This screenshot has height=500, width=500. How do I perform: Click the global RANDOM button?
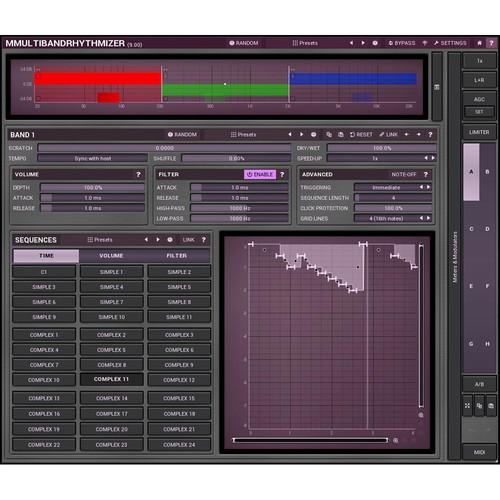point(244,43)
